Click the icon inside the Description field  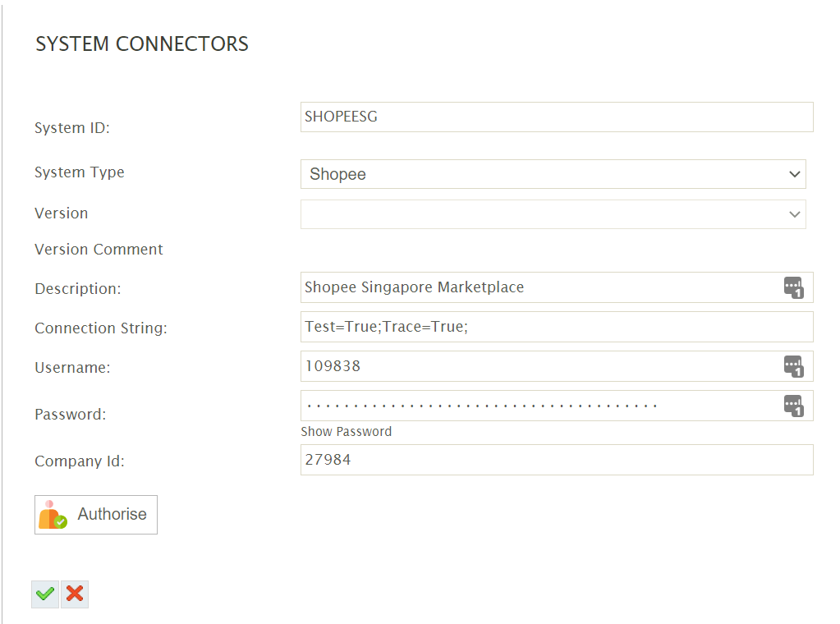(x=793, y=287)
